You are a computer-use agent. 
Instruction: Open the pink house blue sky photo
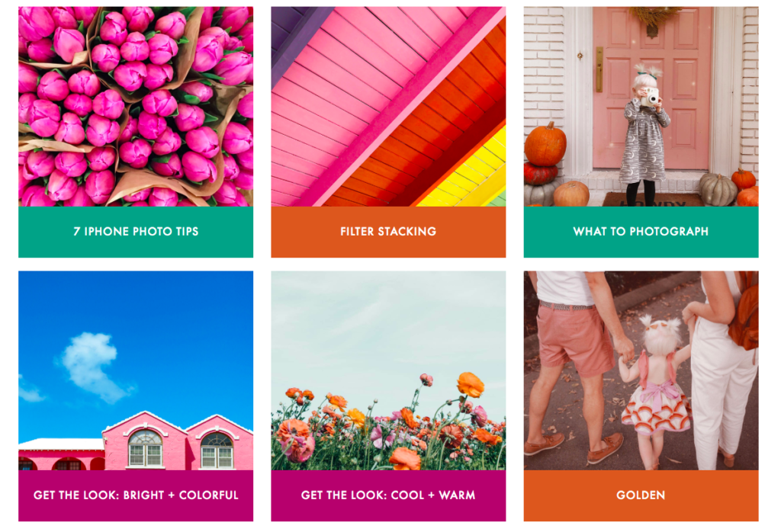pyautogui.click(x=136, y=370)
